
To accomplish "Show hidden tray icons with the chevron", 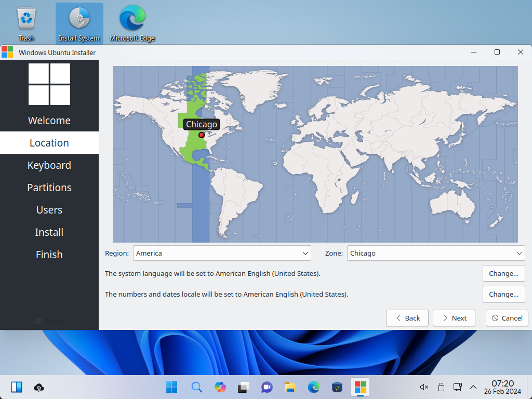I will click(473, 387).
